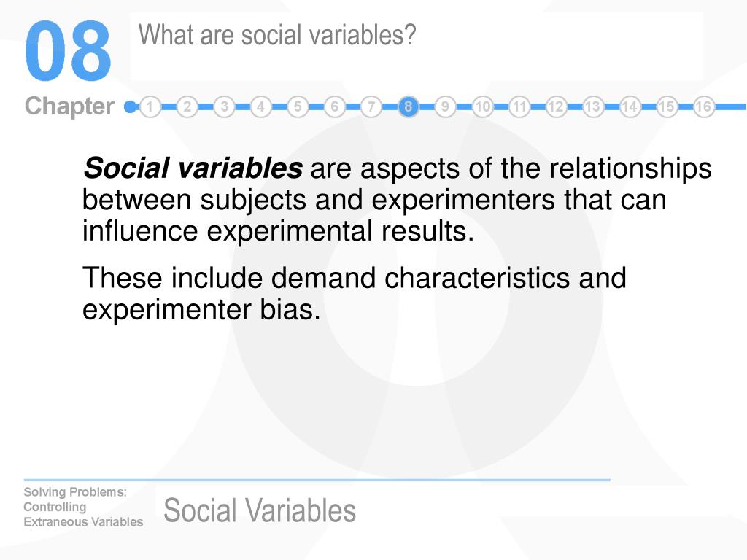
Task: Navigate to chapter 14 circle
Action: [630, 106]
